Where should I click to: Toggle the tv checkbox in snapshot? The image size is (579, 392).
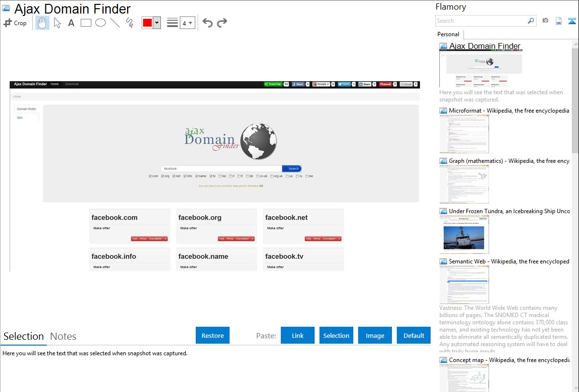pyautogui.click(x=211, y=176)
